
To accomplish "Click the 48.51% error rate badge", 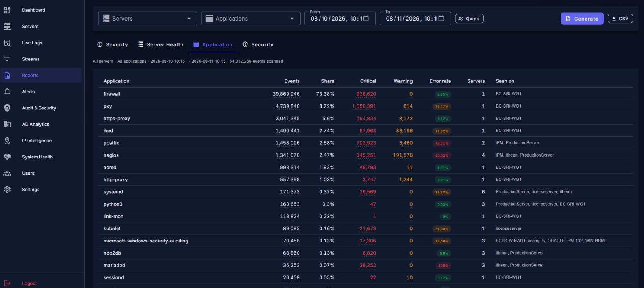I will click(x=442, y=143).
